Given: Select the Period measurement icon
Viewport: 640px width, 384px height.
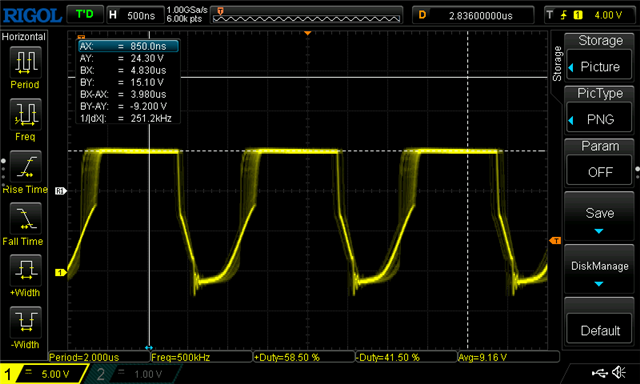Looking at the screenshot, I should [25, 62].
